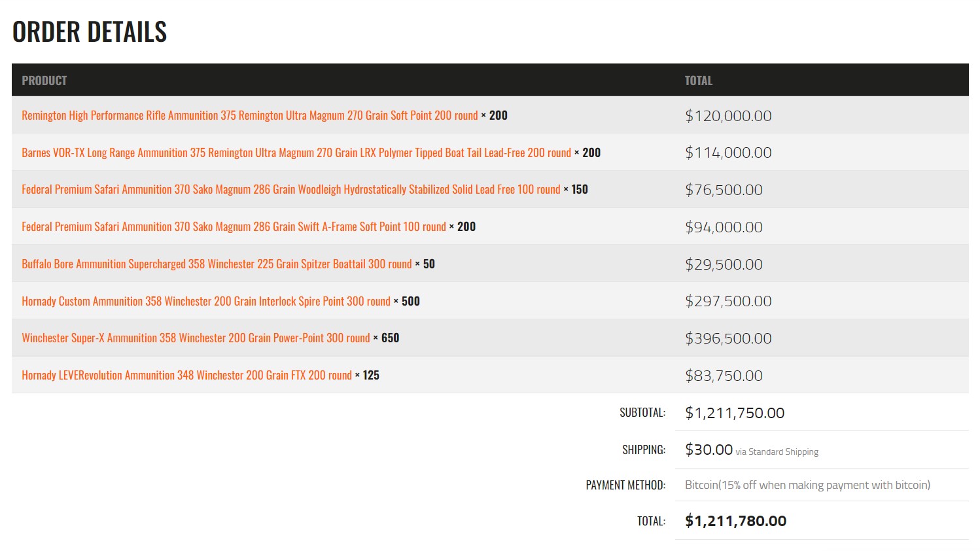Viewport: 980px width, 551px height.
Task: Click the final total $1,211,780.00
Action: point(735,521)
